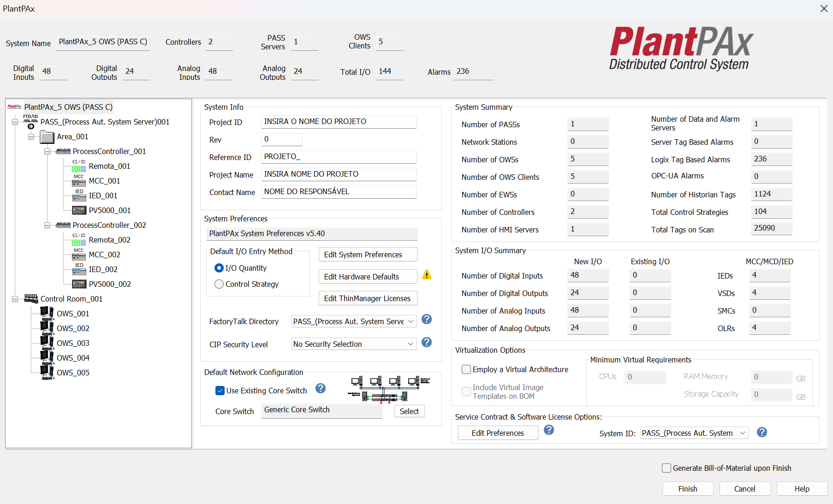
Task: Click the IED_002 device icon
Action: coord(79,269)
